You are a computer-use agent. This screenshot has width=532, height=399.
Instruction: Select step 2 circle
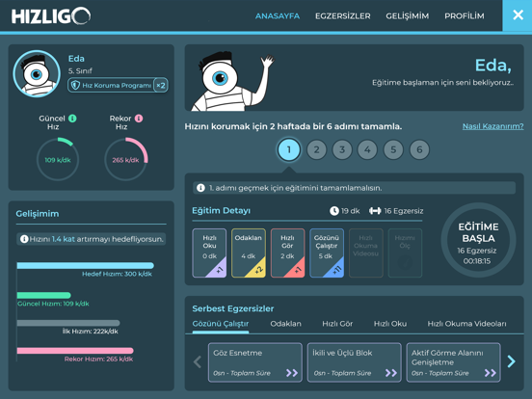tap(316, 149)
